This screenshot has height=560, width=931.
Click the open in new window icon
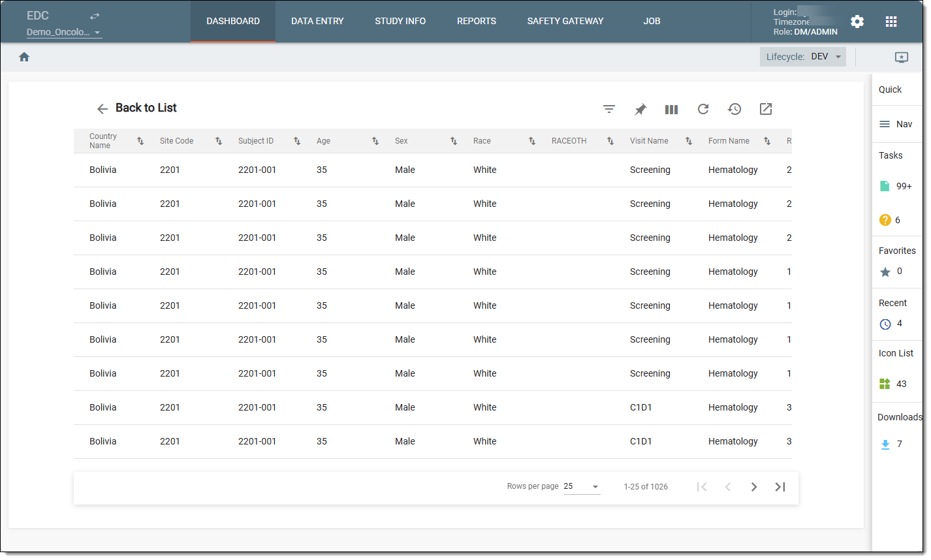coord(766,109)
